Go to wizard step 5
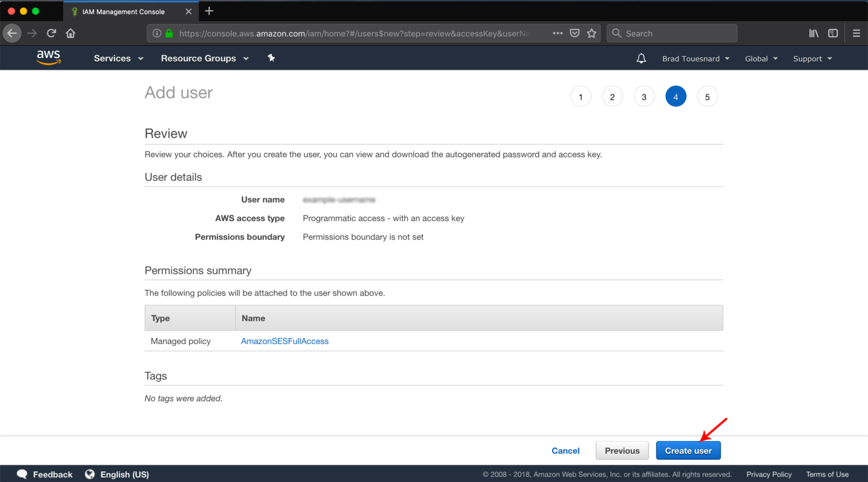 point(707,97)
